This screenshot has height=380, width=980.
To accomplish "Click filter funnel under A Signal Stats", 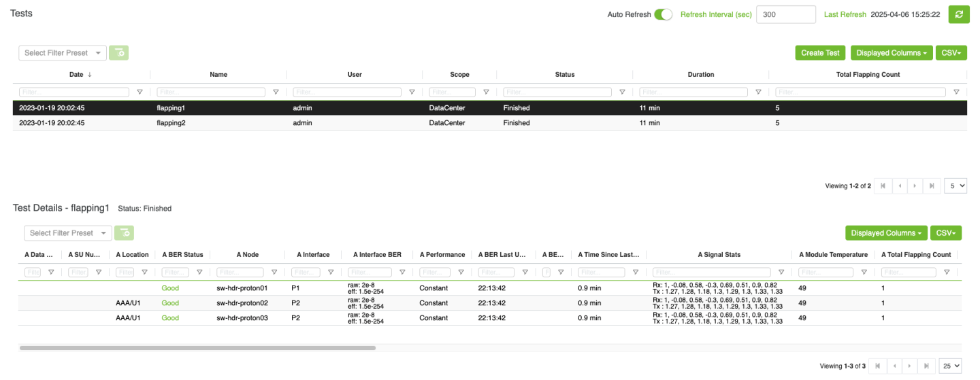I will [781, 273].
